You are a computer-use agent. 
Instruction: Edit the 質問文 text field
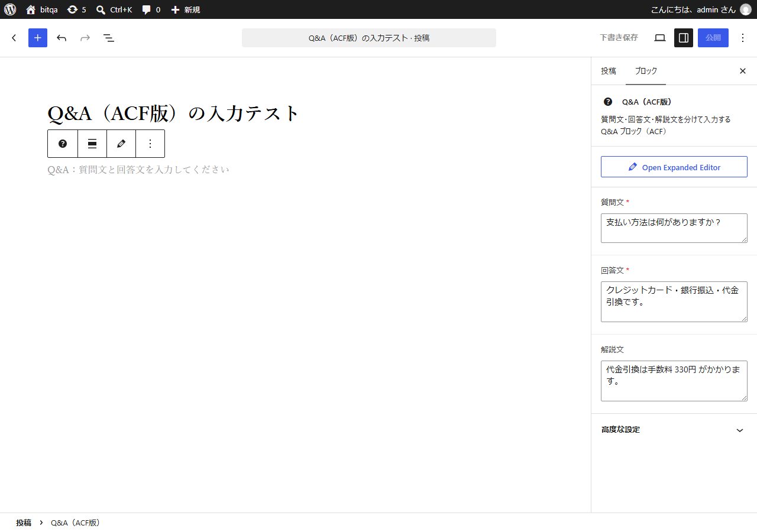(x=674, y=228)
